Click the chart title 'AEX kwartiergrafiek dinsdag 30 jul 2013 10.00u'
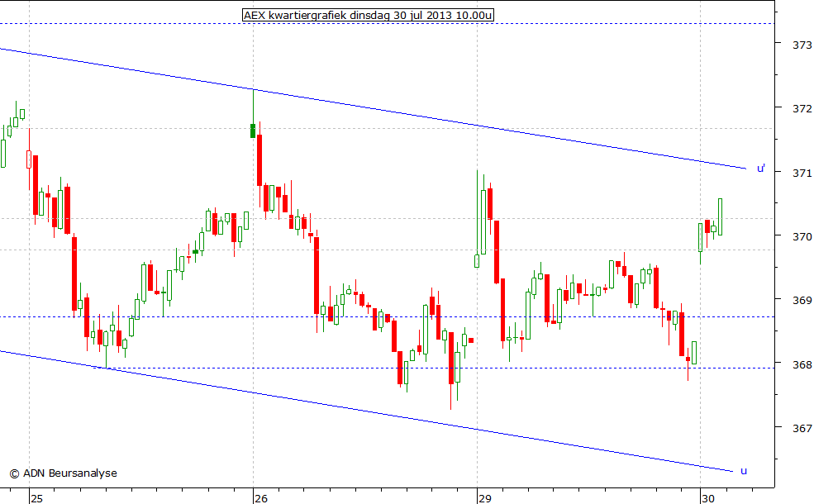This screenshot has height=504, width=814. tap(368, 15)
